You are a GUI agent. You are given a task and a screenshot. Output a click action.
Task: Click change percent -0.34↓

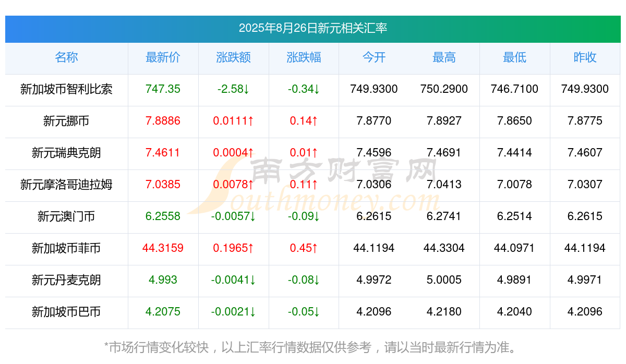pyautogui.click(x=304, y=89)
